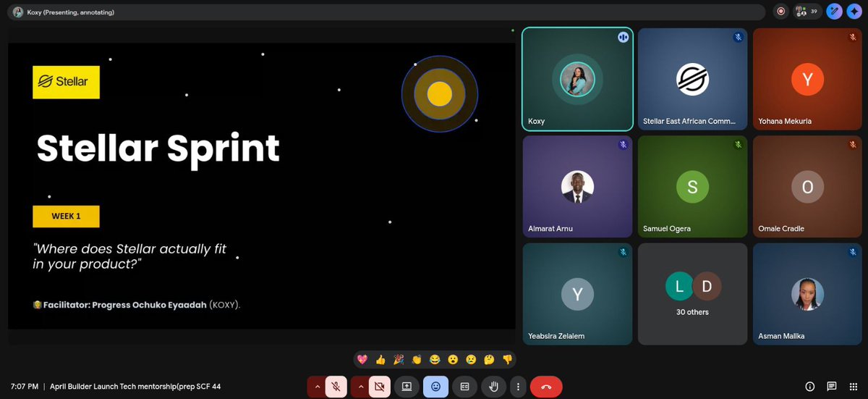Image resolution: width=868 pixels, height=399 pixels.
Task: Turn on the camera button
Action: click(378, 387)
